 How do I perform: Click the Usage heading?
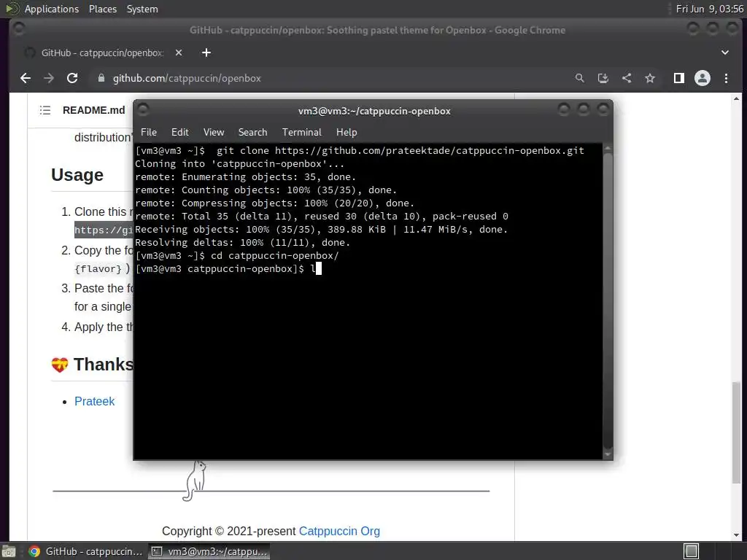click(x=77, y=175)
